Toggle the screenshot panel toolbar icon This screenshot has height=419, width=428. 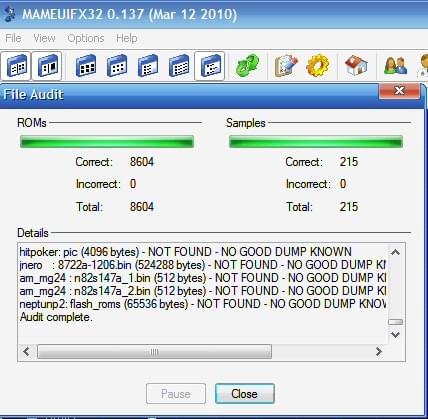click(47, 66)
